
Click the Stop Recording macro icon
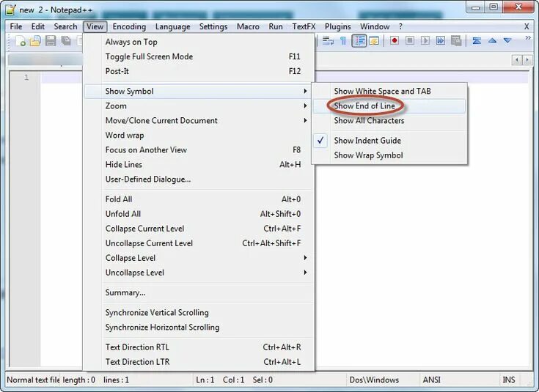point(410,41)
